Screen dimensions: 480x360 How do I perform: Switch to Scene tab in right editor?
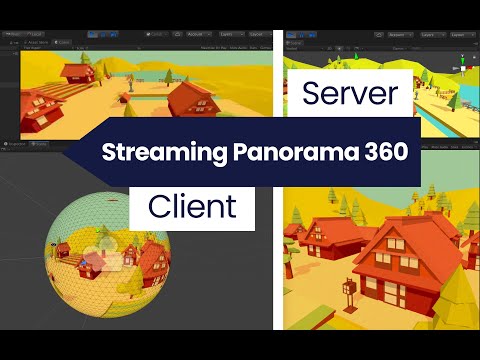click(294, 43)
